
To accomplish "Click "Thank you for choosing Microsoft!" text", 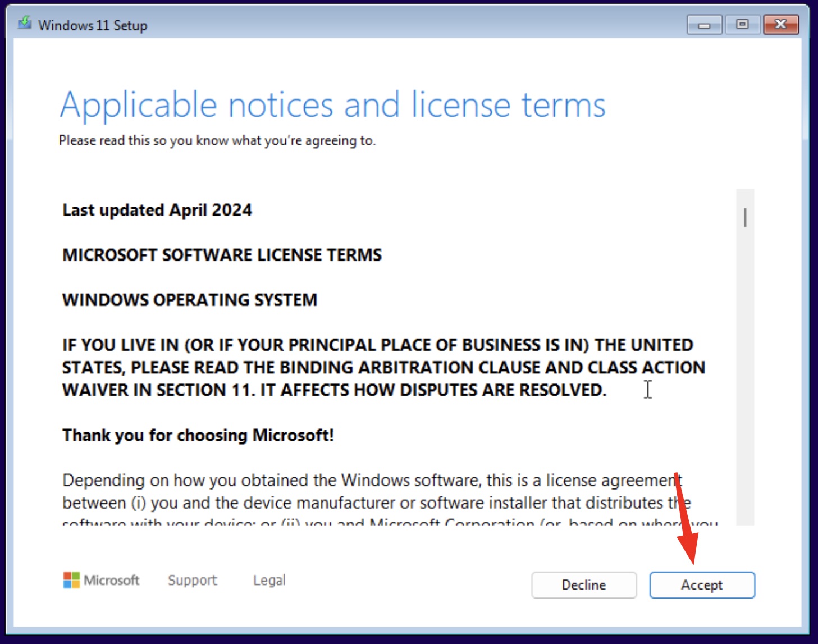I will click(x=198, y=435).
